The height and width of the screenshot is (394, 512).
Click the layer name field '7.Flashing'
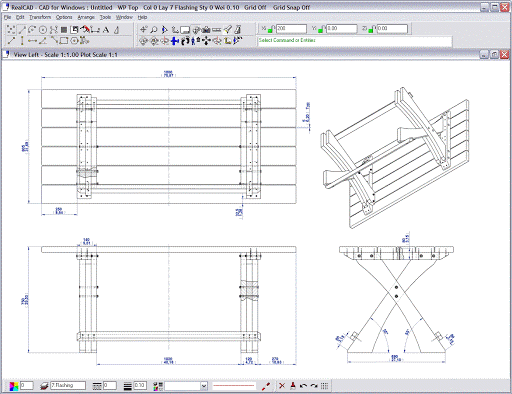click(68, 386)
